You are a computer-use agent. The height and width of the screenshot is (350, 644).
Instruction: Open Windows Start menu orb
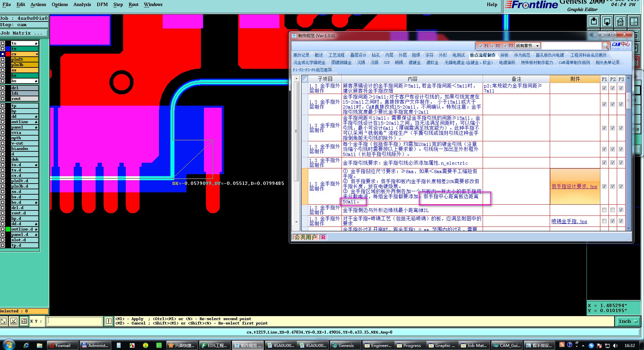[8, 345]
